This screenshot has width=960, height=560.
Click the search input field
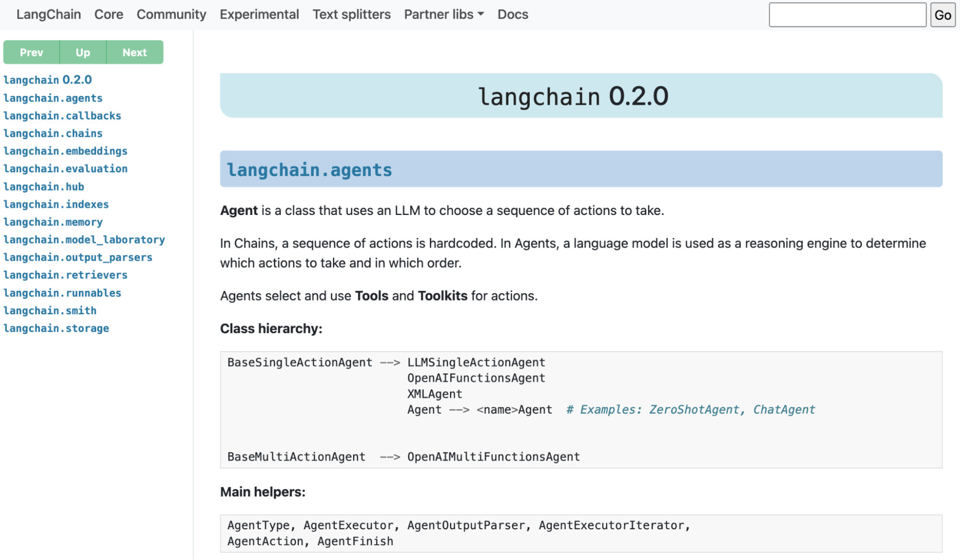point(847,15)
